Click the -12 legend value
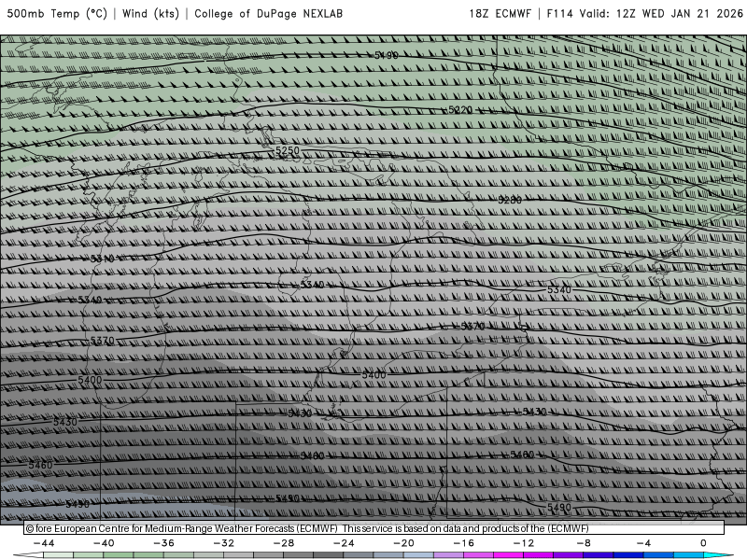747x560 pixels. (x=524, y=543)
